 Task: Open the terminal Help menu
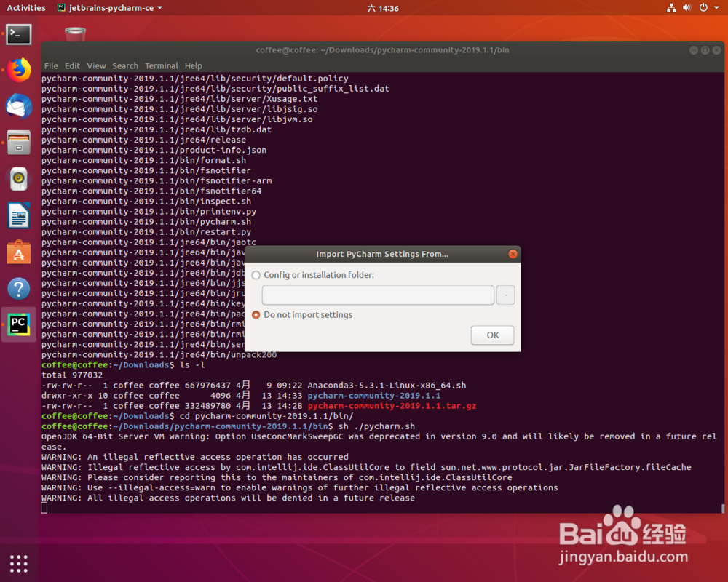pos(193,66)
